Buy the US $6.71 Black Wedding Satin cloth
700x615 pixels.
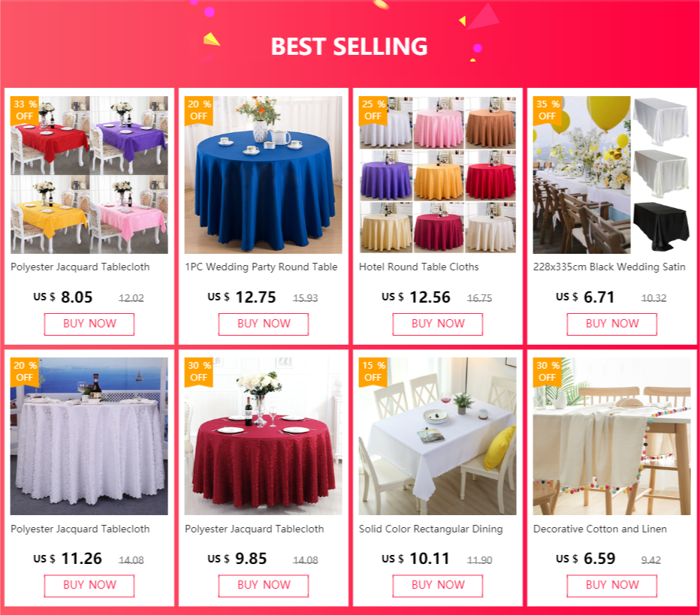point(611,324)
